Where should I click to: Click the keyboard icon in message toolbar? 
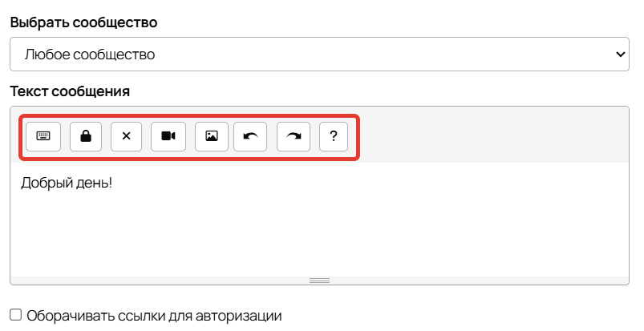click(43, 136)
